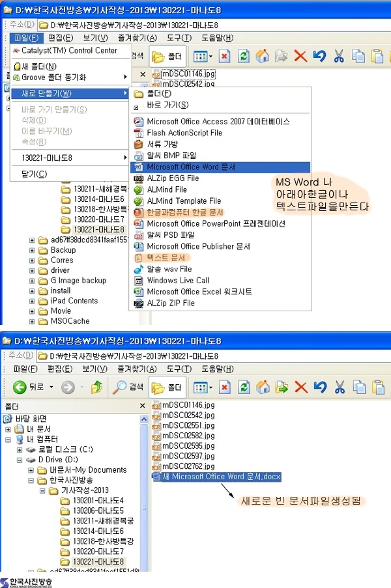Choose Microsoft Office Excel 워크시트 entry

click(220, 292)
